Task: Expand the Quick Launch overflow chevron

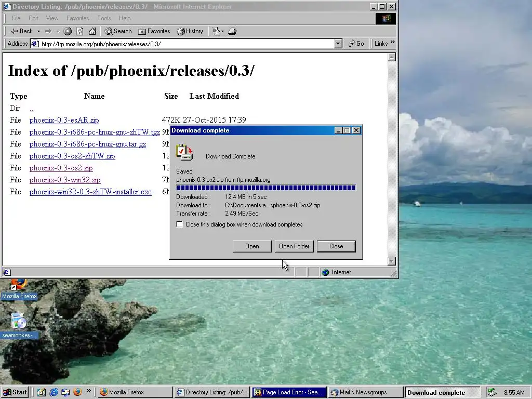Action: click(88, 391)
